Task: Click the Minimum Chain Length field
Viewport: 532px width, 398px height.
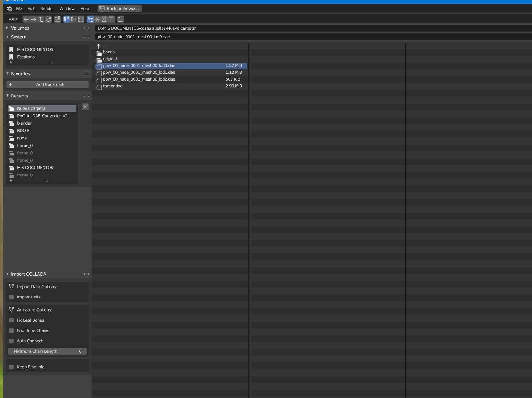Action: pos(47,351)
